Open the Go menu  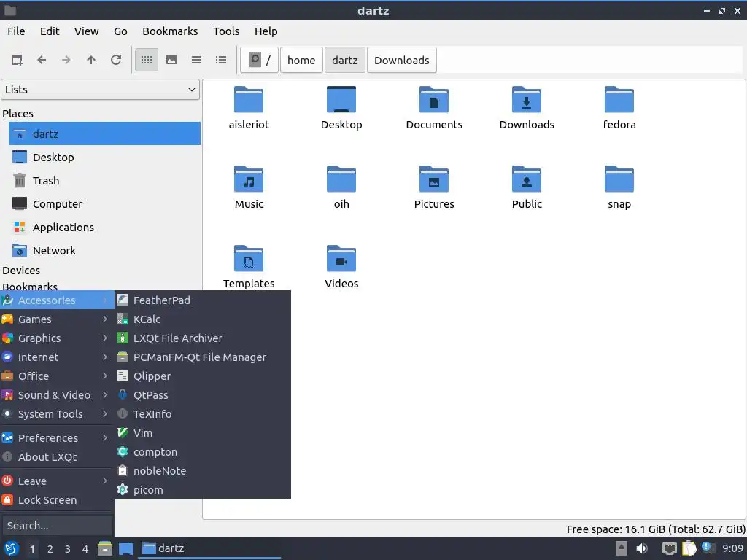(120, 31)
